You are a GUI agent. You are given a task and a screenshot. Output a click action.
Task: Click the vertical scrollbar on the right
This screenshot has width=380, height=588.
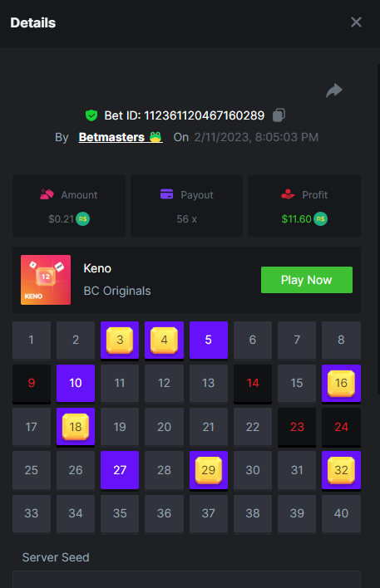click(378, 228)
